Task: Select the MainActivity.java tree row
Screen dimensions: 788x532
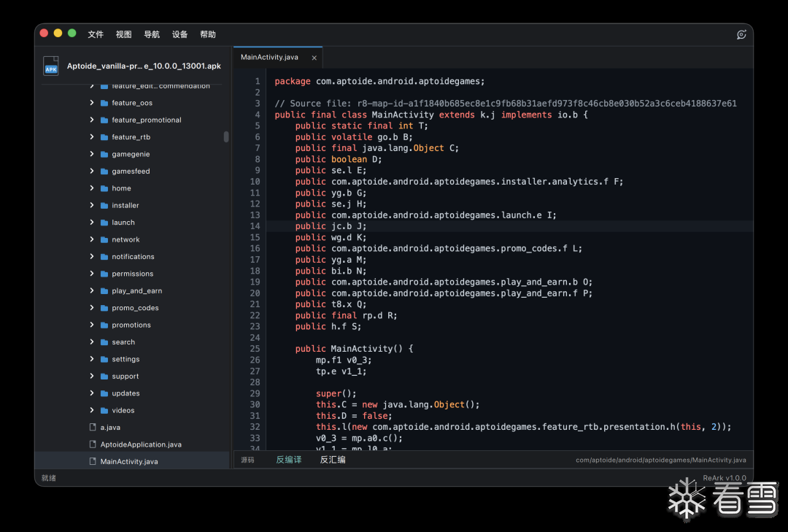Action: [131, 462]
